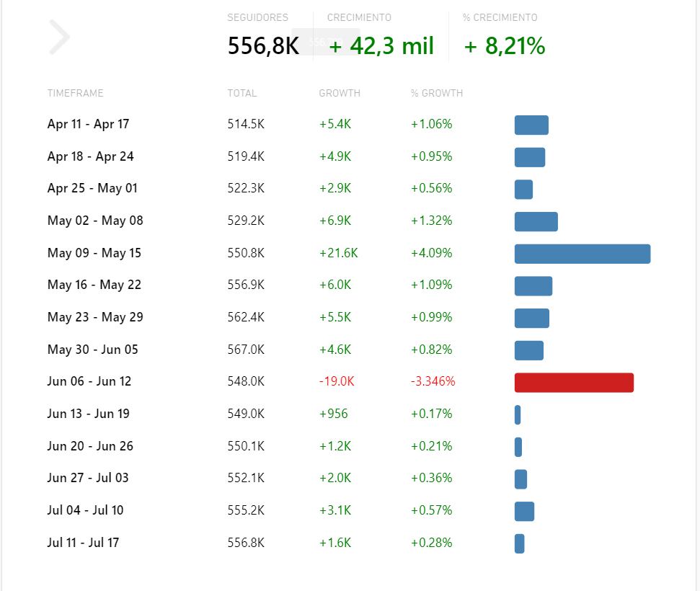The width and height of the screenshot is (700, 591).
Task: Click the right chevron arrow icon
Action: tap(59, 37)
